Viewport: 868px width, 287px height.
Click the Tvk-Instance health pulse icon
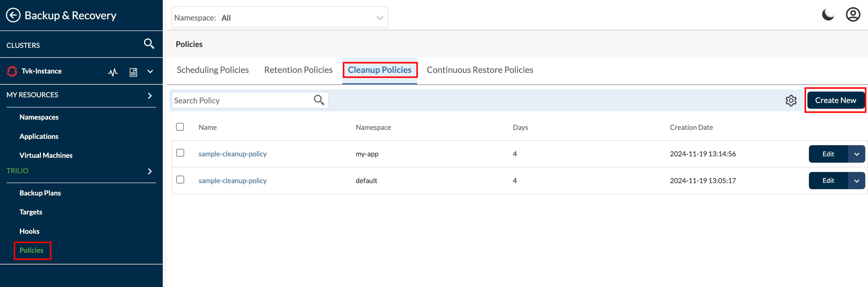pyautogui.click(x=113, y=72)
